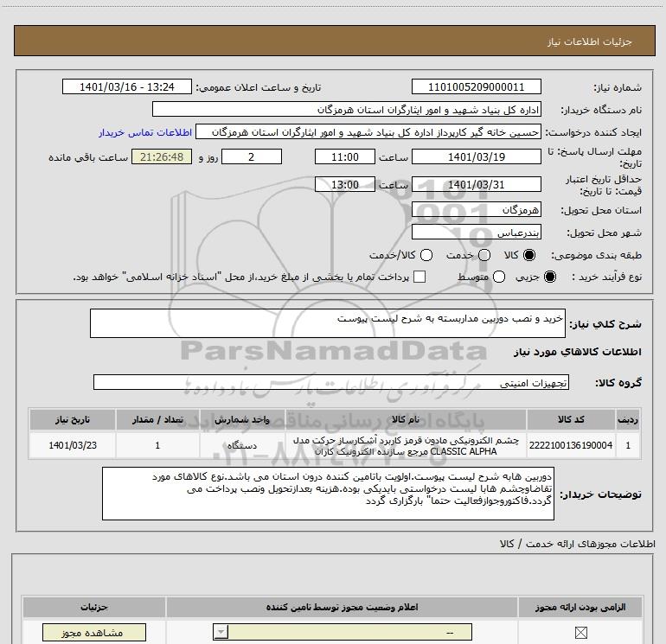Click the الزامی بودن ارائه مجوز header
Screen dimensions: 666x644
[x=580, y=607]
